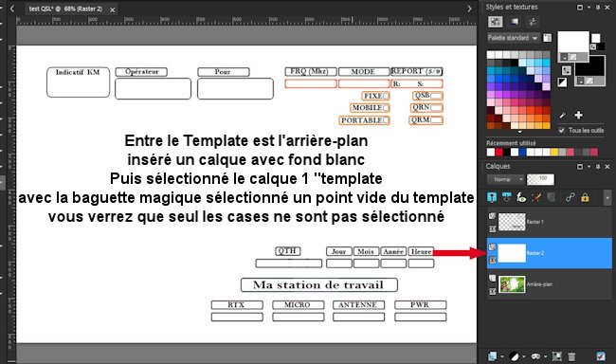
Task: Open the Calques panel menu arrow
Action: point(589,167)
